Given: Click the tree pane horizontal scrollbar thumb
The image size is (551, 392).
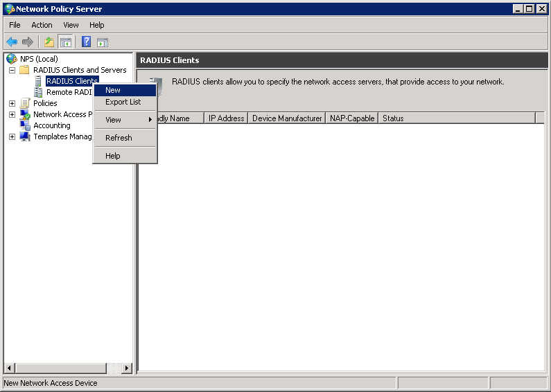Looking at the screenshot, I should 61,368.
